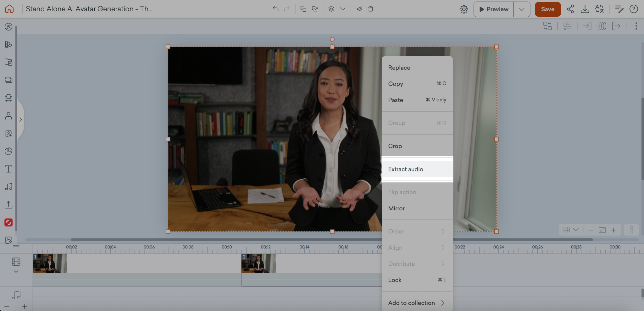Expand the layers dropdown chevron
644x311 pixels.
[343, 9]
